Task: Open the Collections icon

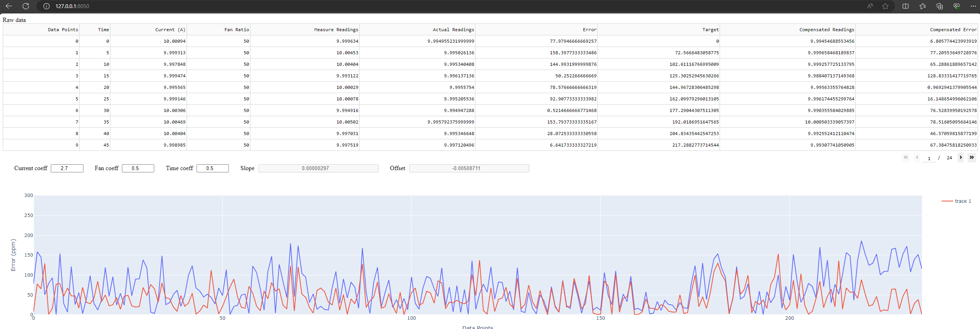Action: pyautogui.click(x=939, y=6)
